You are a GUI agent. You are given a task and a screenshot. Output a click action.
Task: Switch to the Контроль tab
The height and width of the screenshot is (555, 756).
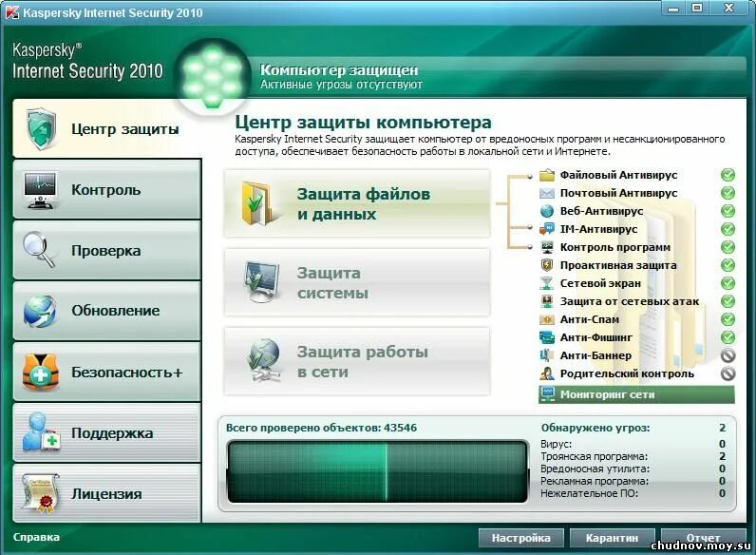107,190
